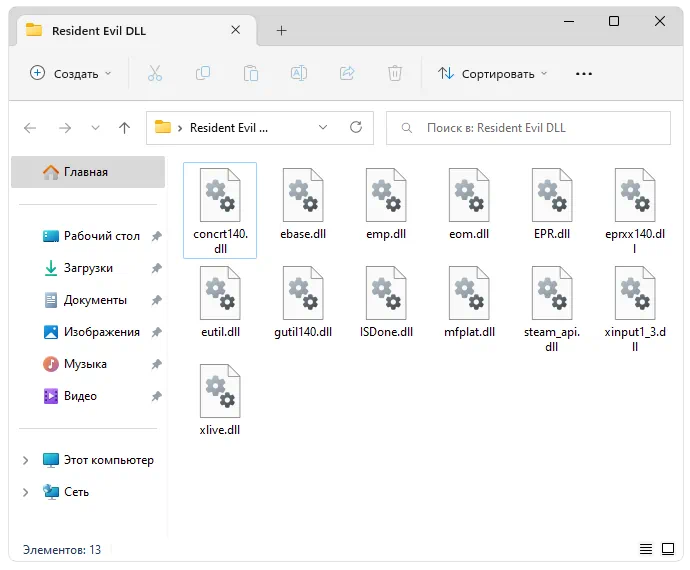Go forward with the right arrow
Screen dimensions: 690x570
(65, 128)
